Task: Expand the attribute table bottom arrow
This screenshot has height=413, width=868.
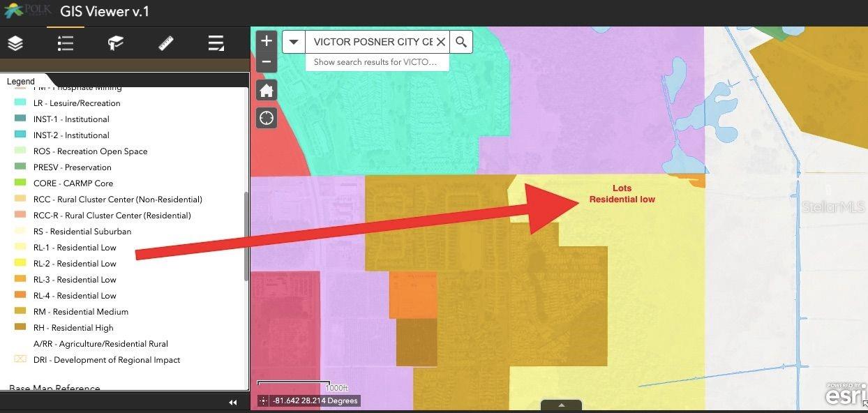Action: (560, 405)
